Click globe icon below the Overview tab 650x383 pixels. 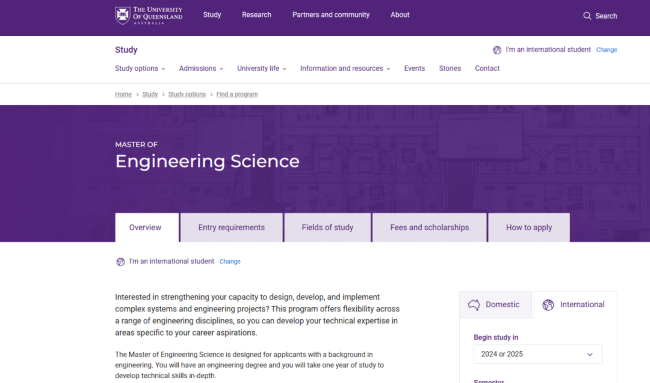(120, 262)
